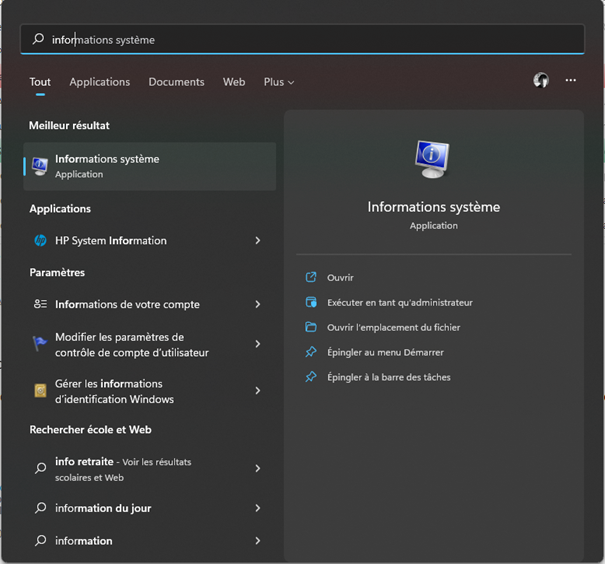Click the HP System Information result text

point(111,241)
